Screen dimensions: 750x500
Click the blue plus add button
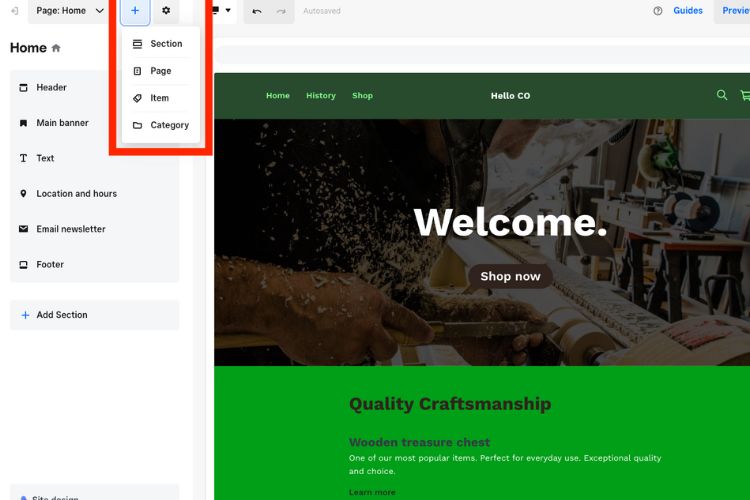[x=135, y=11]
